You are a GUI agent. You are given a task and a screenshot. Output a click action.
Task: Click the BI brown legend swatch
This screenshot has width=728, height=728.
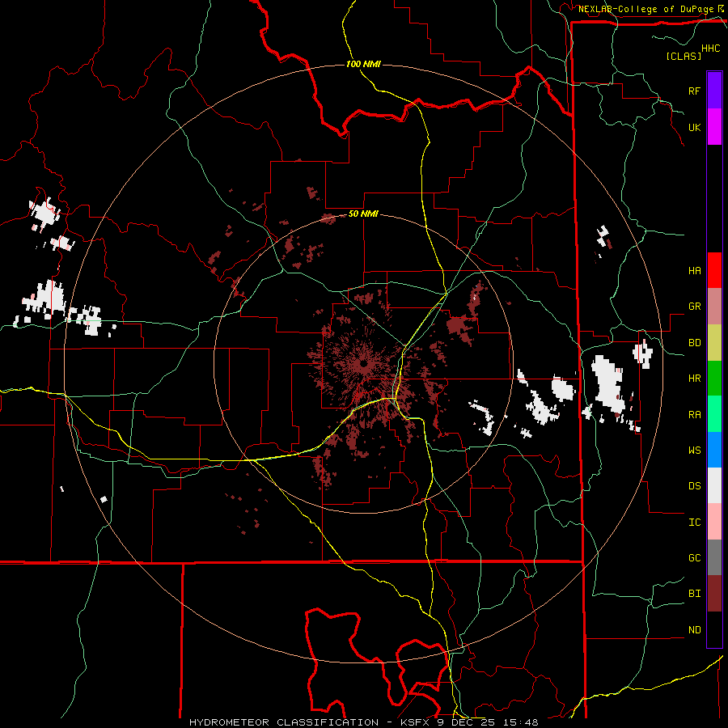(714, 594)
